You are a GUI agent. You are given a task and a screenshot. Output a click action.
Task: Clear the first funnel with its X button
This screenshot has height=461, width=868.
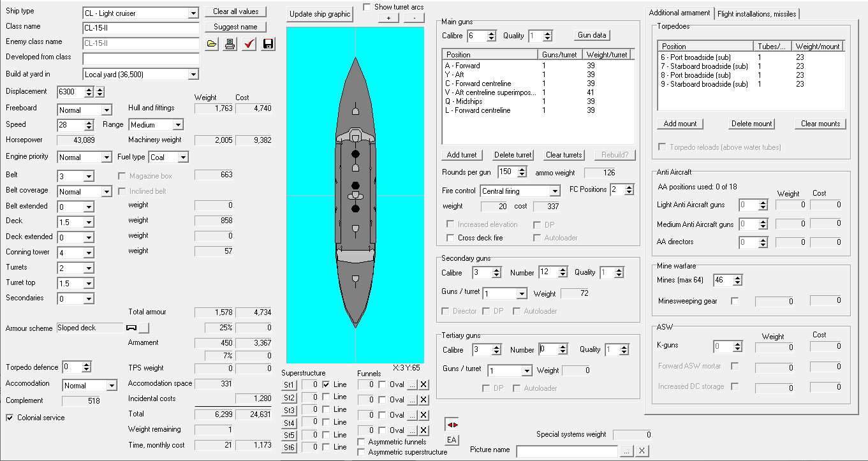pyautogui.click(x=424, y=384)
